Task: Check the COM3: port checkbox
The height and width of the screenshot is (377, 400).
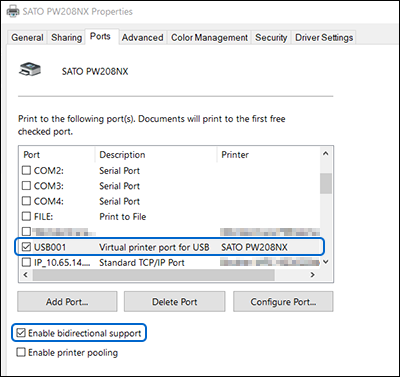Action: click(x=26, y=186)
